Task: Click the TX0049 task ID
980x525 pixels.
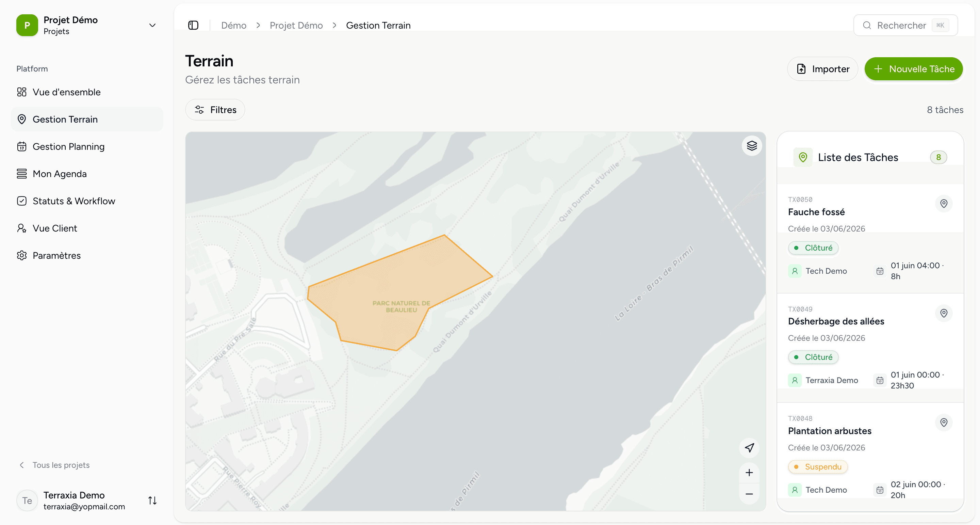Action: coord(800,309)
